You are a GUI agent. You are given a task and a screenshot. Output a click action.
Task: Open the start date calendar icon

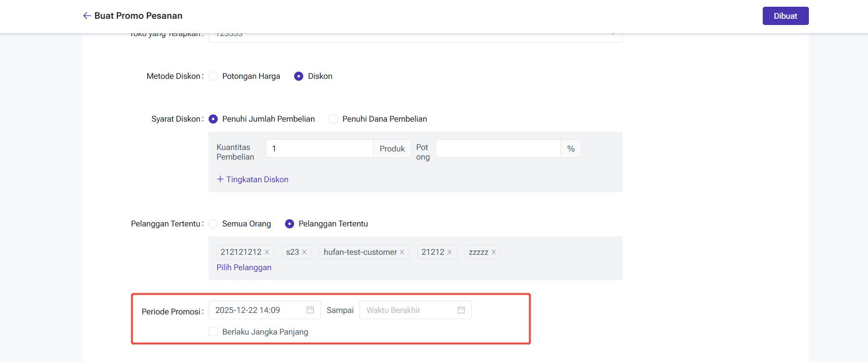pyautogui.click(x=310, y=310)
